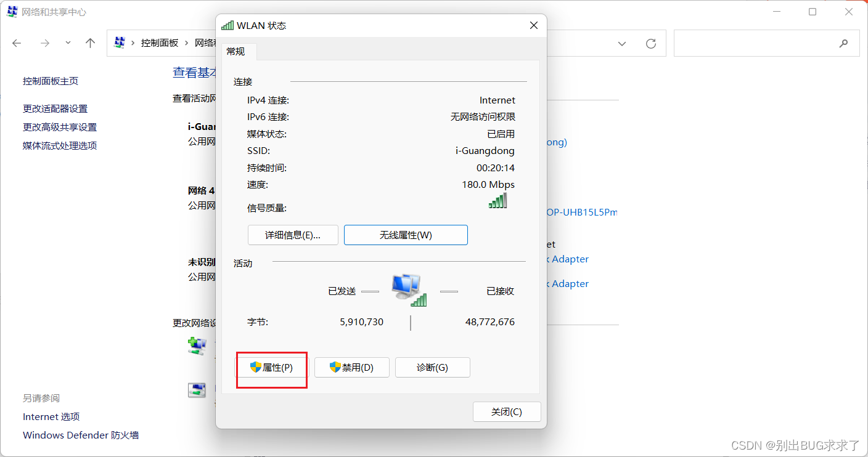Close WLAN status dialog with X
The width and height of the screenshot is (868, 457).
(534, 25)
